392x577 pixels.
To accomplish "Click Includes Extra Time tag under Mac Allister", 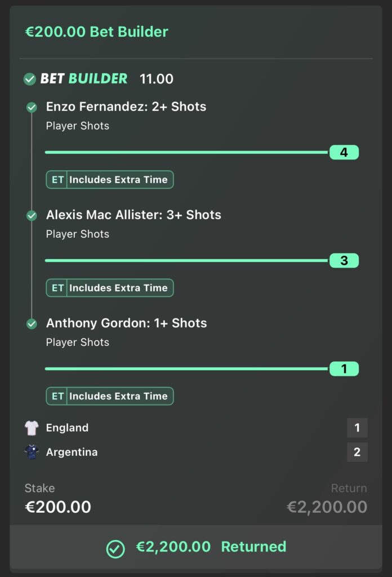I will pyautogui.click(x=110, y=288).
